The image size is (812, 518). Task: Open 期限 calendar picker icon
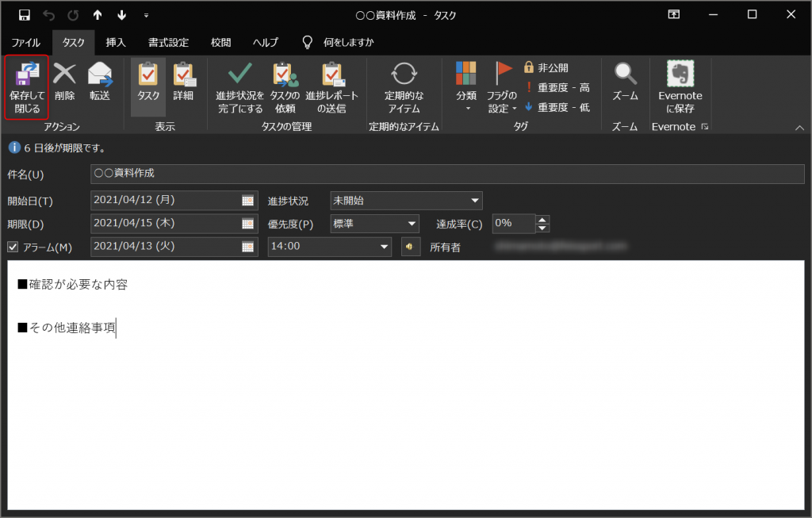point(248,224)
